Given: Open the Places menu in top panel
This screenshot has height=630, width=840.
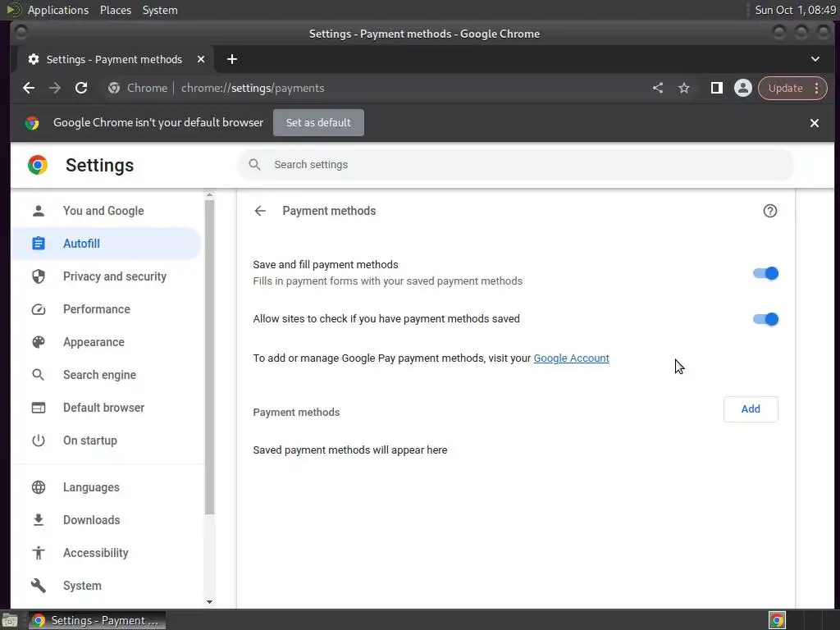Looking at the screenshot, I should 116,10.
